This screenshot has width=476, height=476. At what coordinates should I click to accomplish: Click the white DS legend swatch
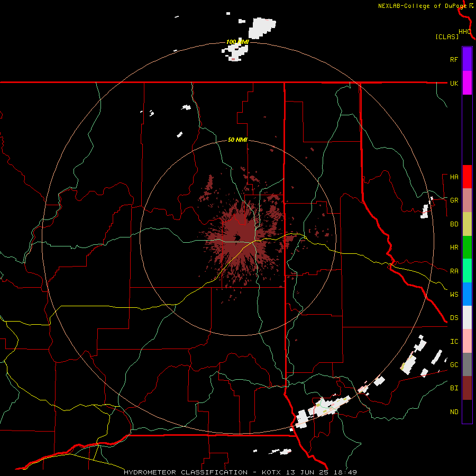coord(467,317)
